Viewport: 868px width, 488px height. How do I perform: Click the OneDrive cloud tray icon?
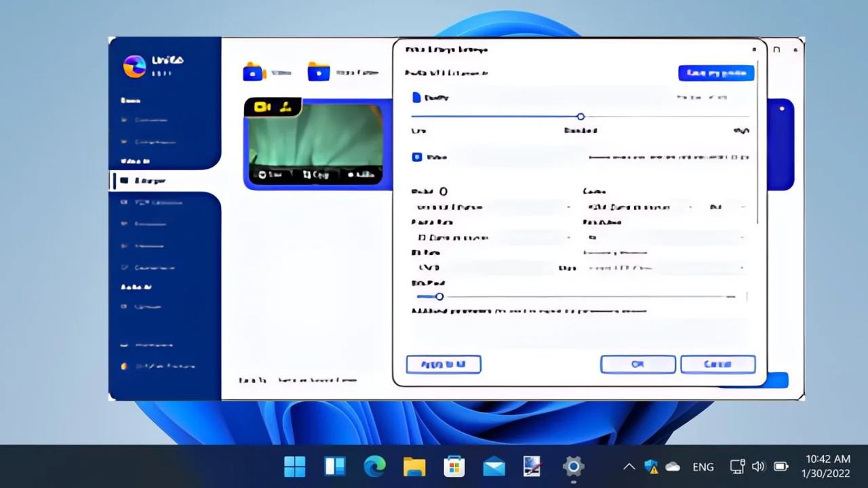[x=673, y=466]
